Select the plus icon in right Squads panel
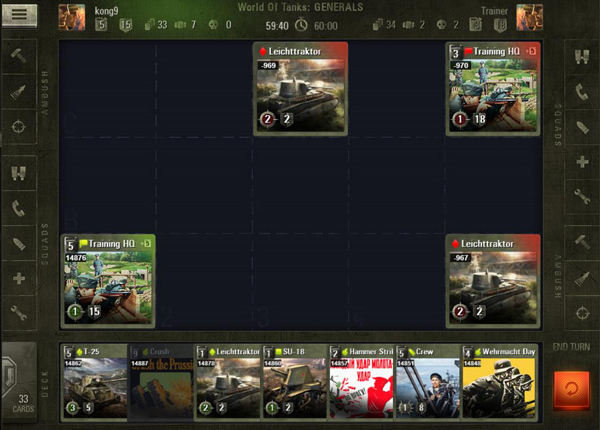600x430 pixels. [581, 162]
